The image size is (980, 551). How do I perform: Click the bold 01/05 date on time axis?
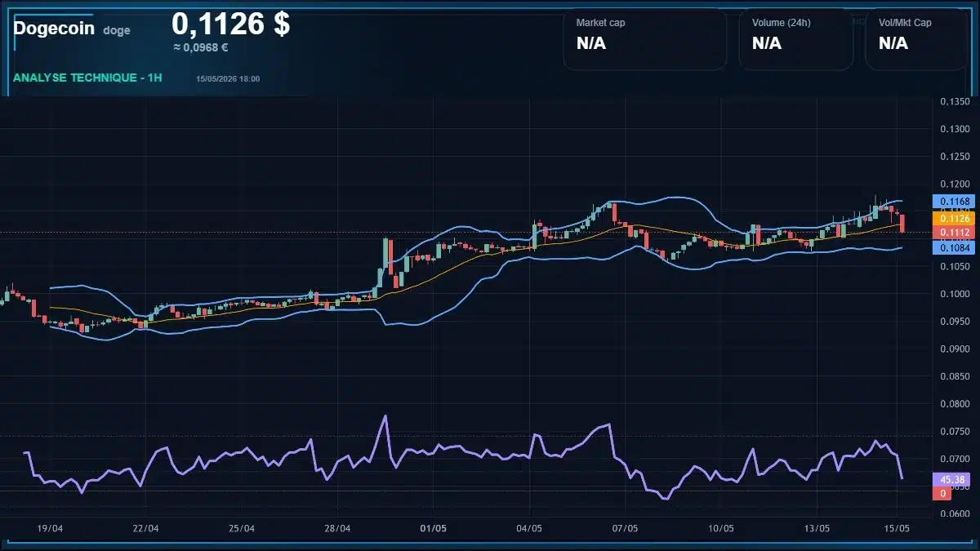point(433,528)
